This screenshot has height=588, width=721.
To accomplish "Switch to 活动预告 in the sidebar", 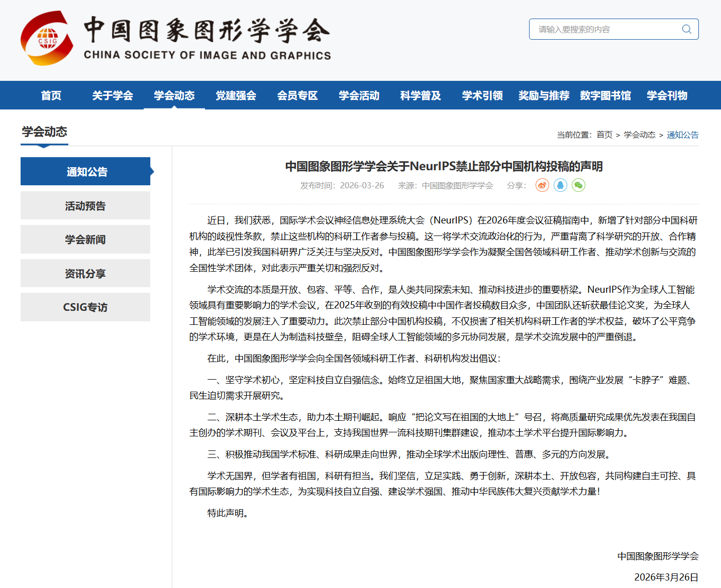I will 85,206.
